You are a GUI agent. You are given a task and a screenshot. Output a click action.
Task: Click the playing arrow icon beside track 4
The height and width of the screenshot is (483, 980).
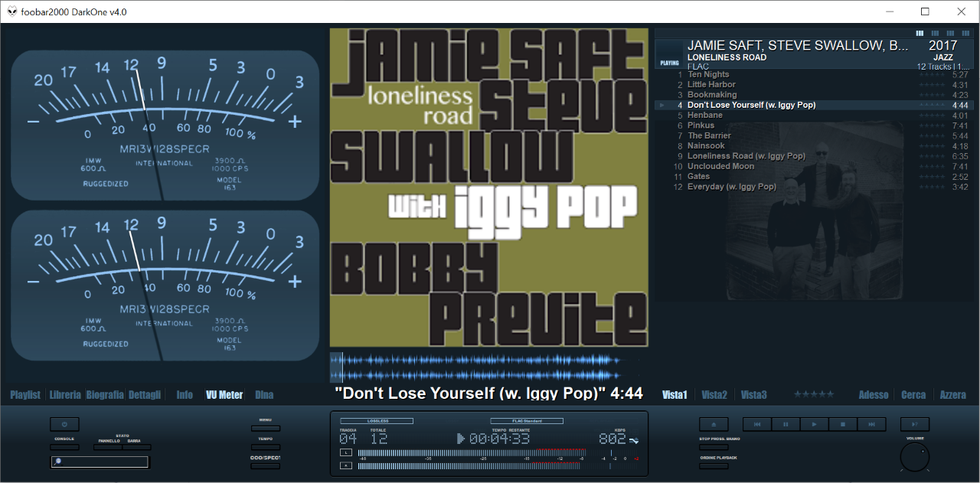point(662,105)
